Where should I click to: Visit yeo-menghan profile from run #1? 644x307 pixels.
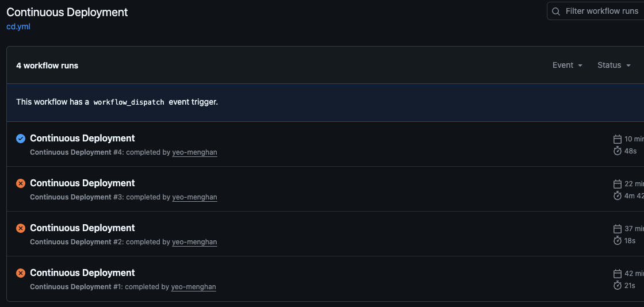[193, 287]
